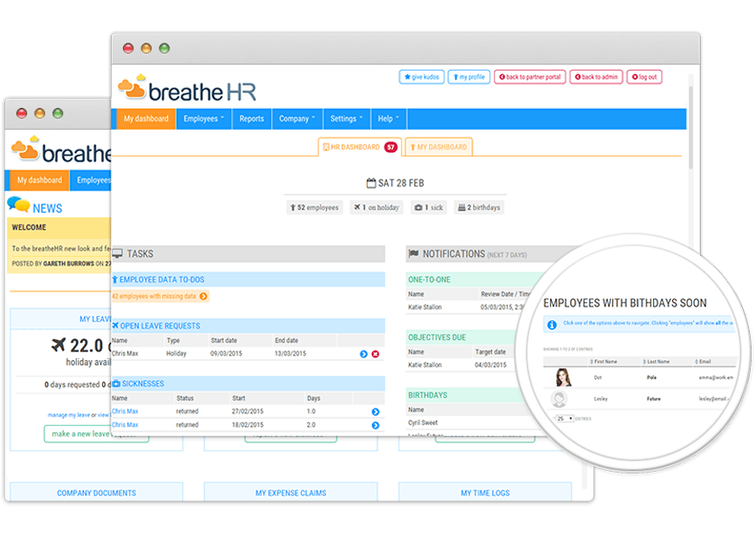Open the 25 entries per page dropdown

(565, 418)
